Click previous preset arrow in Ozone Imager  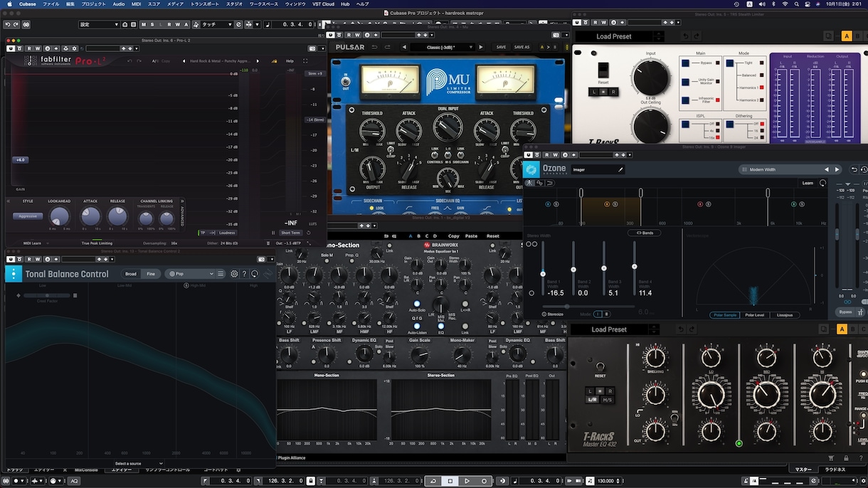[826, 169]
